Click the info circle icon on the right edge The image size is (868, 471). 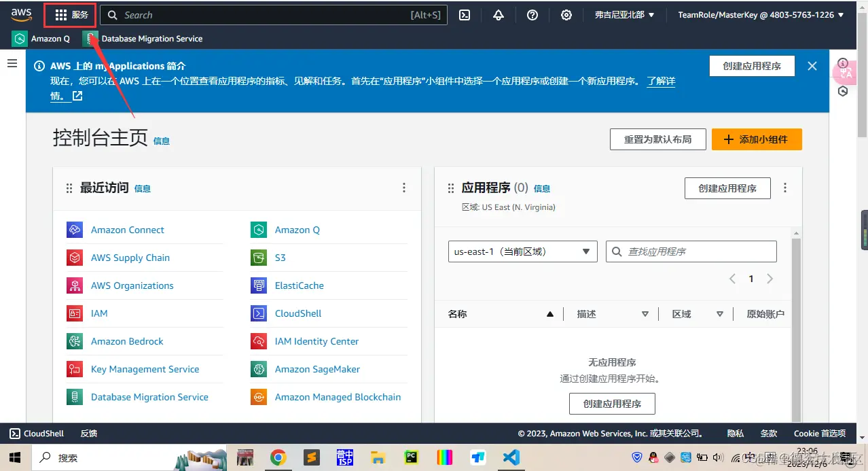pyautogui.click(x=843, y=63)
